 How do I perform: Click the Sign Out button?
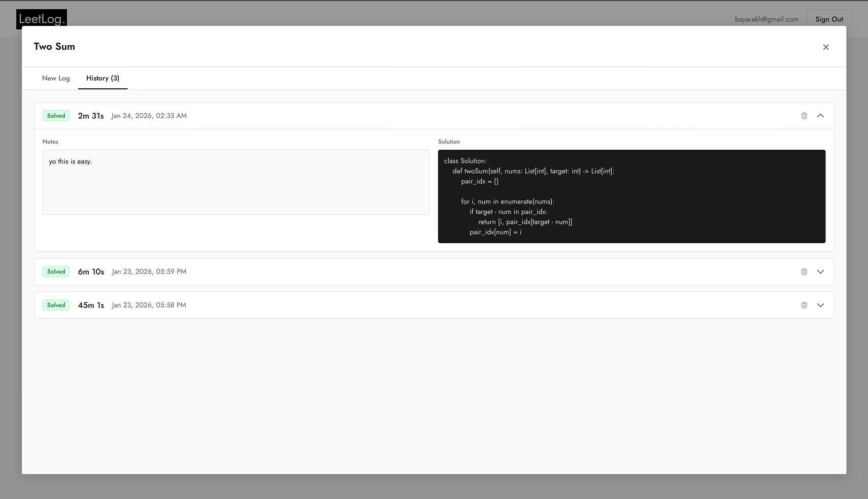828,19
